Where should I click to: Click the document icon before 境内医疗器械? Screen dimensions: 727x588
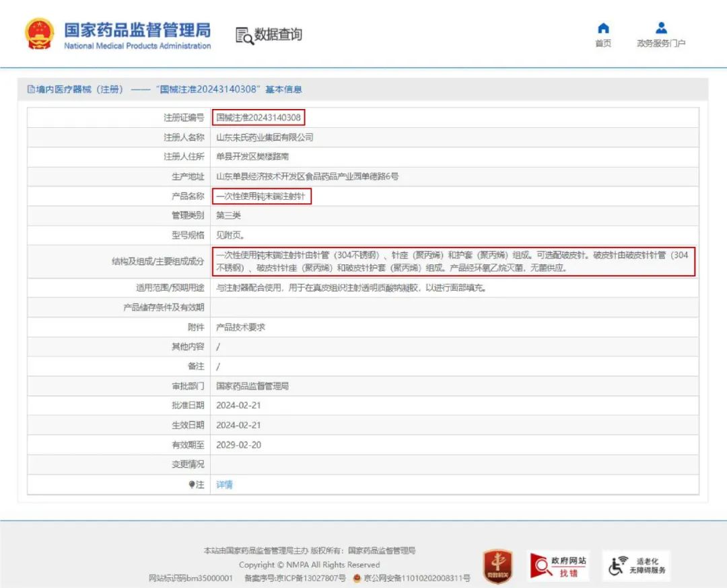point(30,89)
